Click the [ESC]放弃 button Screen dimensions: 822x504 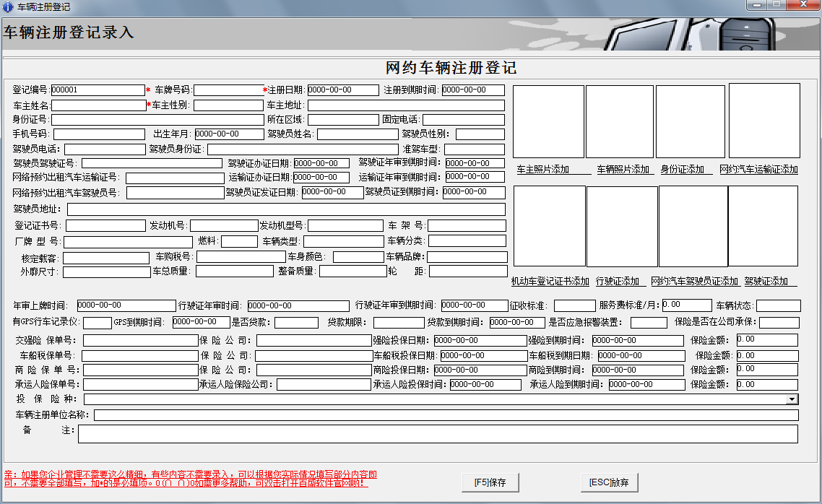609,482
